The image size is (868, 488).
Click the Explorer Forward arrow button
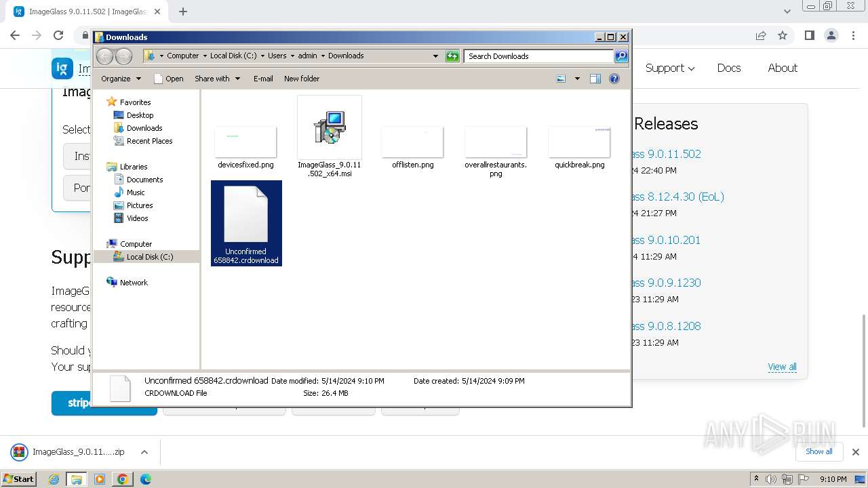tap(123, 56)
